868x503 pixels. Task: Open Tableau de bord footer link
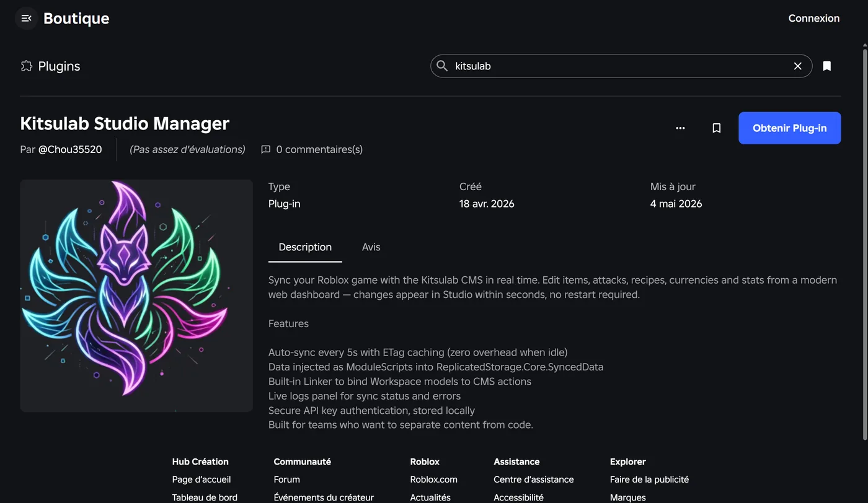(205, 497)
